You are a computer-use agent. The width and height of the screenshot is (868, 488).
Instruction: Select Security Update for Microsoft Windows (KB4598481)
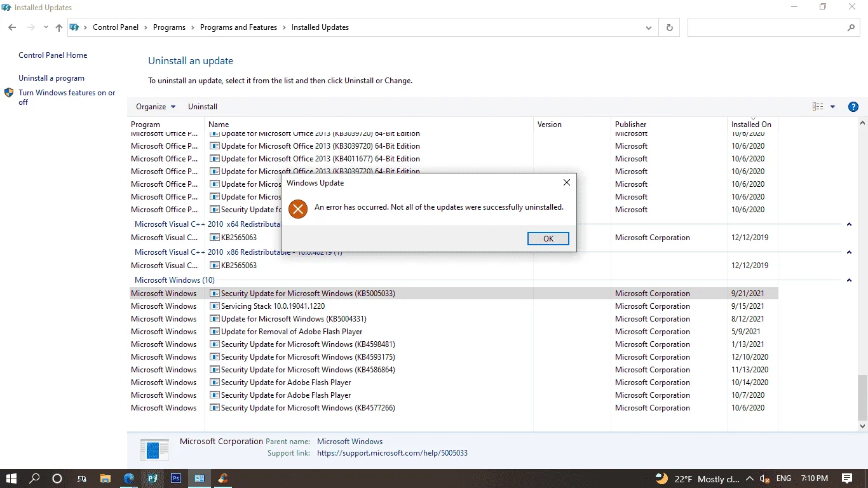(x=453, y=344)
